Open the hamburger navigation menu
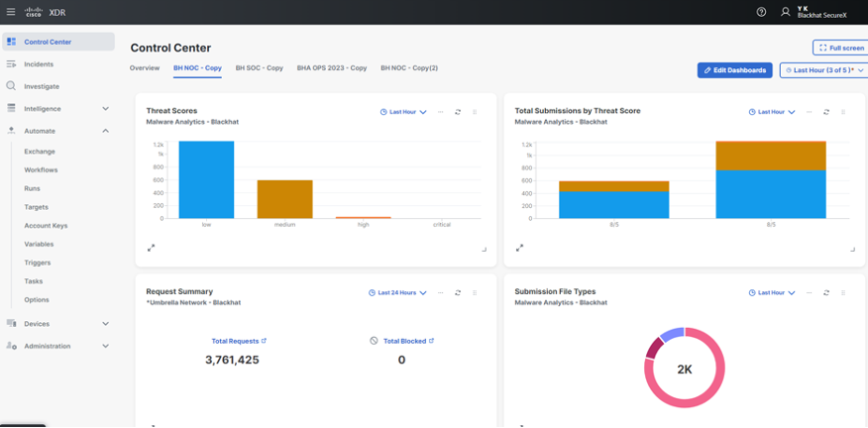Screen dimensions: 868x428 pyautogui.click(x=11, y=12)
